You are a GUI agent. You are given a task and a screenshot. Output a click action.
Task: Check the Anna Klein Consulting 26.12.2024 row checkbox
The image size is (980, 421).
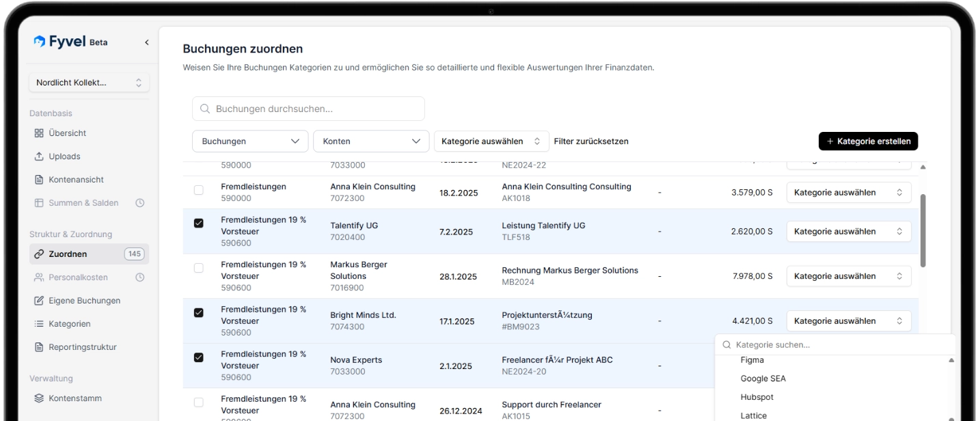click(x=199, y=402)
